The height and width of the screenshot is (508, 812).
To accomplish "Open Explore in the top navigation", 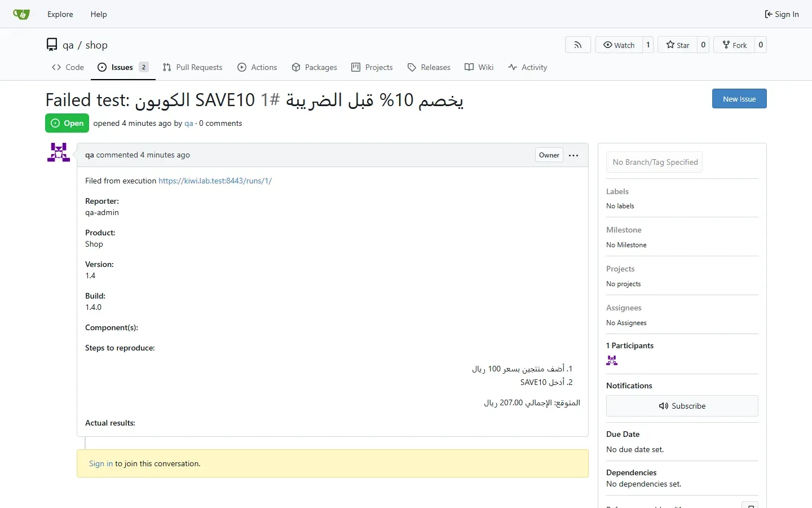I will [x=60, y=14].
